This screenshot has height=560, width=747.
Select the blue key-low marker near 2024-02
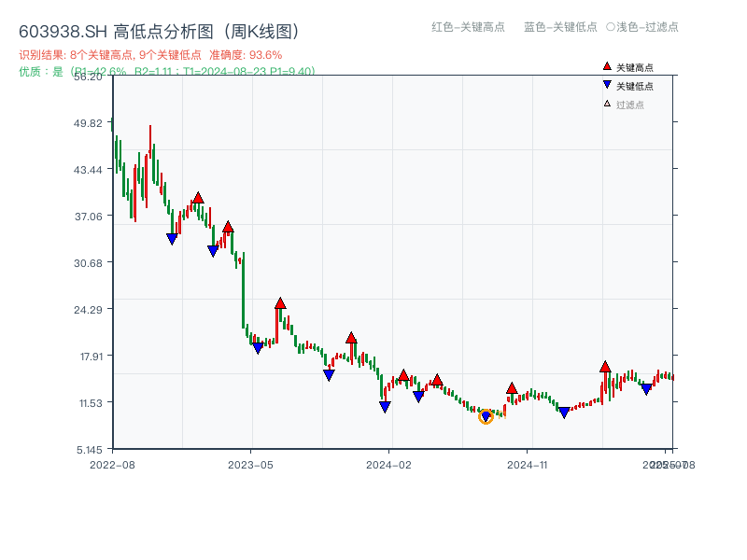coord(384,407)
